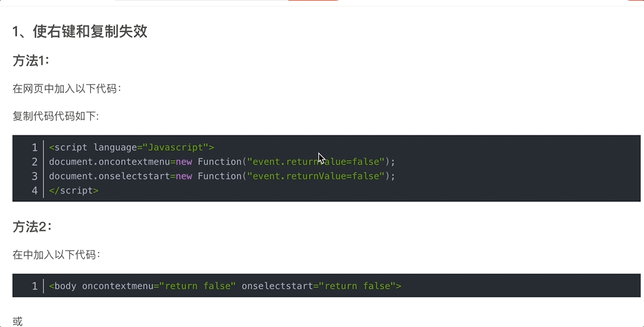Click the text "复制代码代码如下:"
The height and width of the screenshot is (327, 644).
pyautogui.click(x=56, y=116)
